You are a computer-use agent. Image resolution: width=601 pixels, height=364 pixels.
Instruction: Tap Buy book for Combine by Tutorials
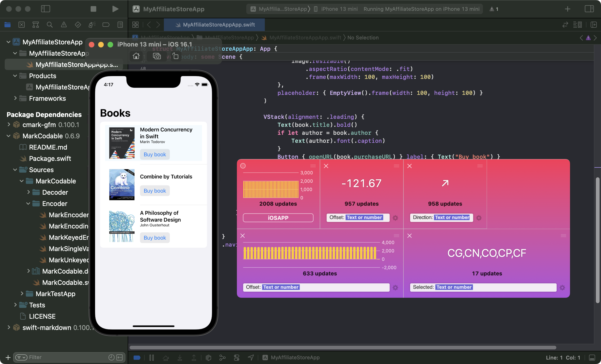click(155, 191)
